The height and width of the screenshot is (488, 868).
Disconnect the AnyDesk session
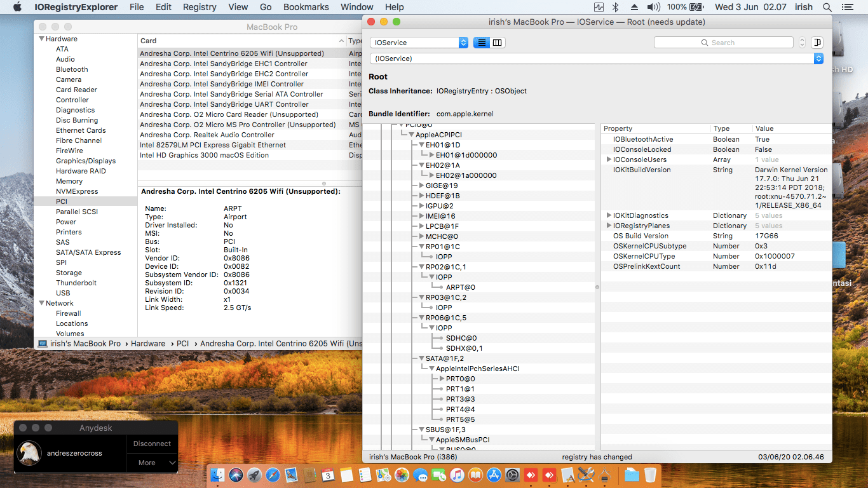pyautogui.click(x=152, y=444)
